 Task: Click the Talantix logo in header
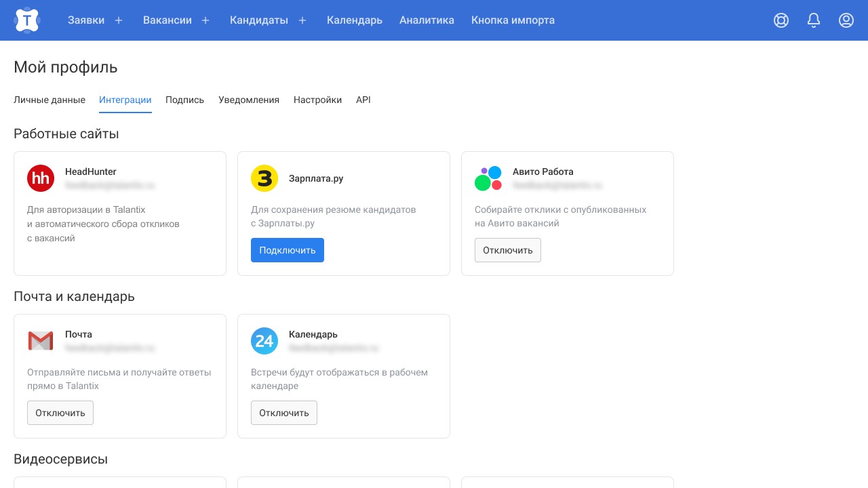point(26,20)
